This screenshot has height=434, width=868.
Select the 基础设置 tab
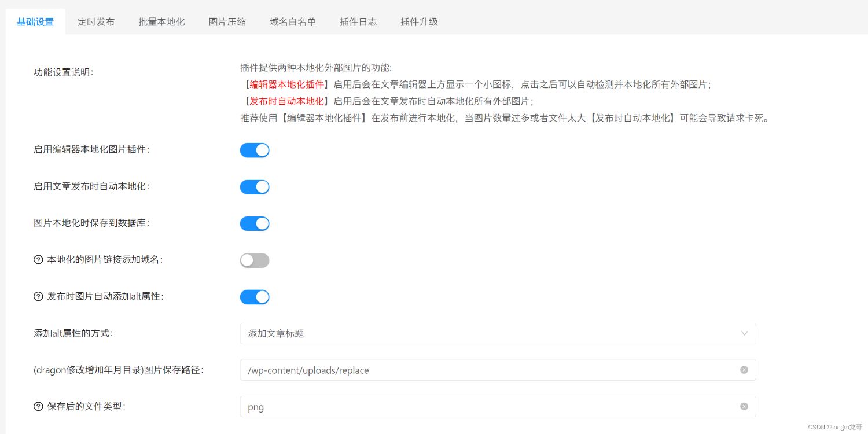click(x=35, y=20)
